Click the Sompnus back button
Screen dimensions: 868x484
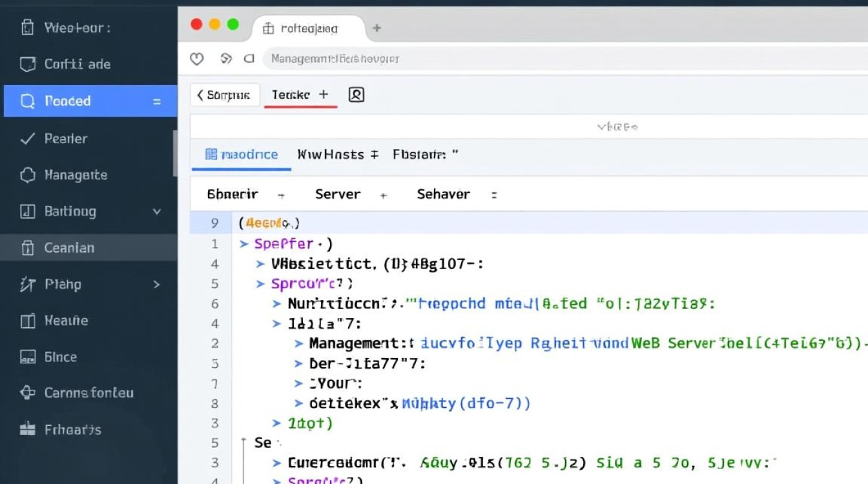click(224, 95)
